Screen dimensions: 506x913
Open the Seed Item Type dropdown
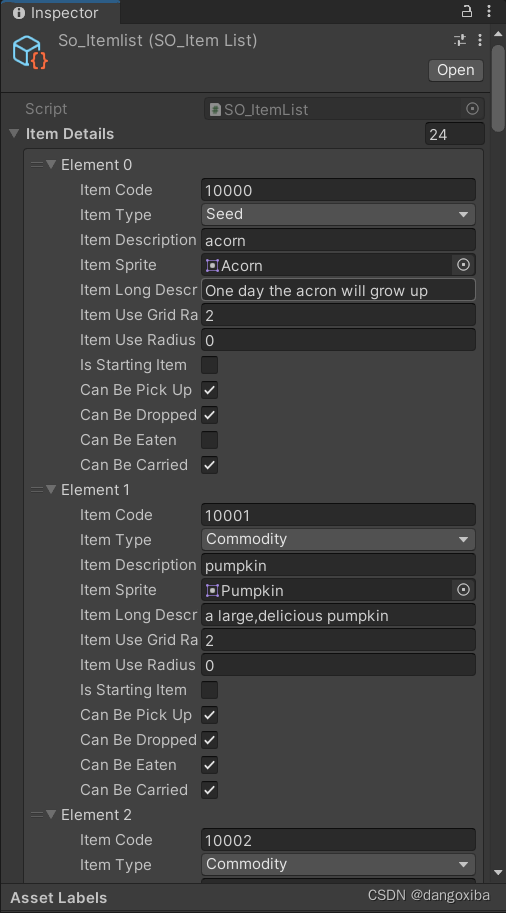coord(338,214)
